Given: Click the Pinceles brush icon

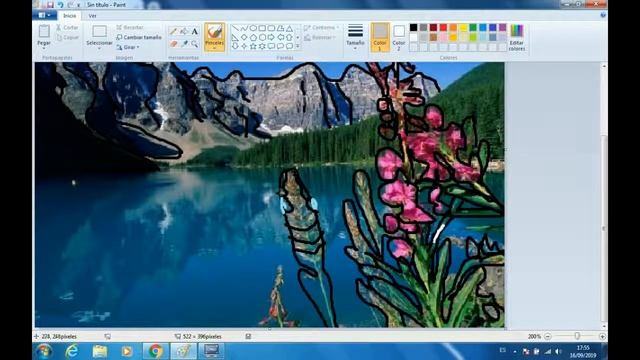Looking at the screenshot, I should 214,32.
